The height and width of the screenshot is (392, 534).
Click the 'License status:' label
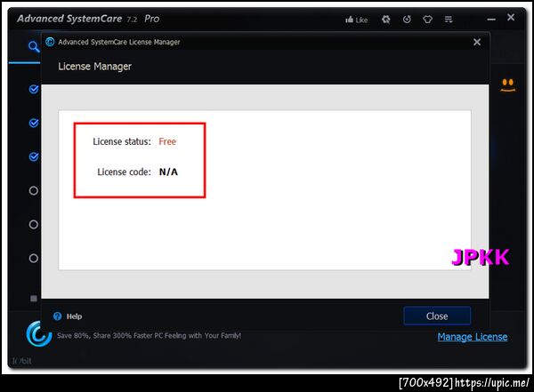pos(122,141)
